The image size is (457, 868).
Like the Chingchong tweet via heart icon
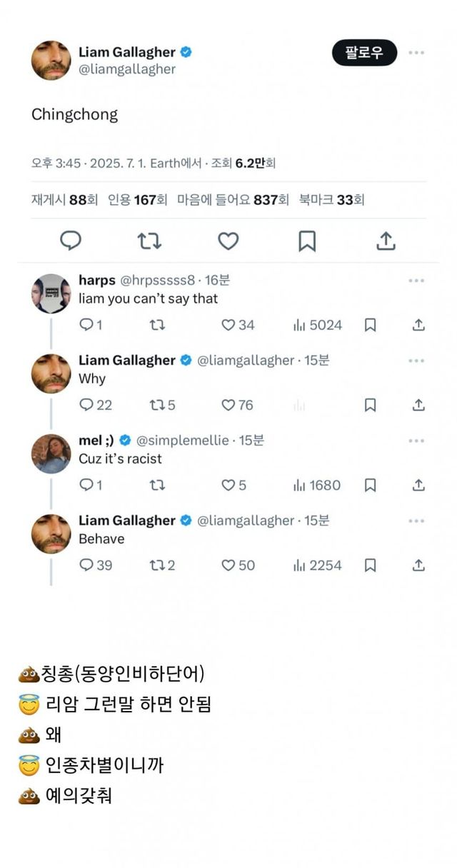pos(228,241)
